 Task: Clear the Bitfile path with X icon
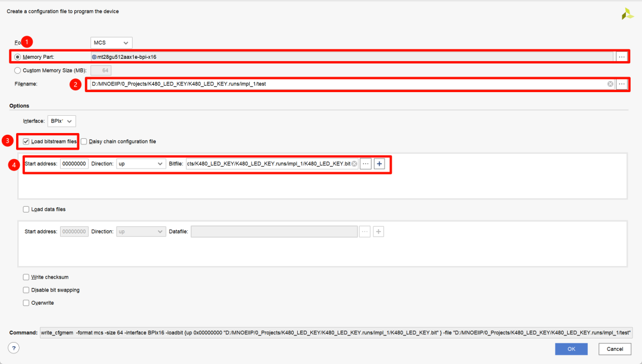[x=354, y=163]
